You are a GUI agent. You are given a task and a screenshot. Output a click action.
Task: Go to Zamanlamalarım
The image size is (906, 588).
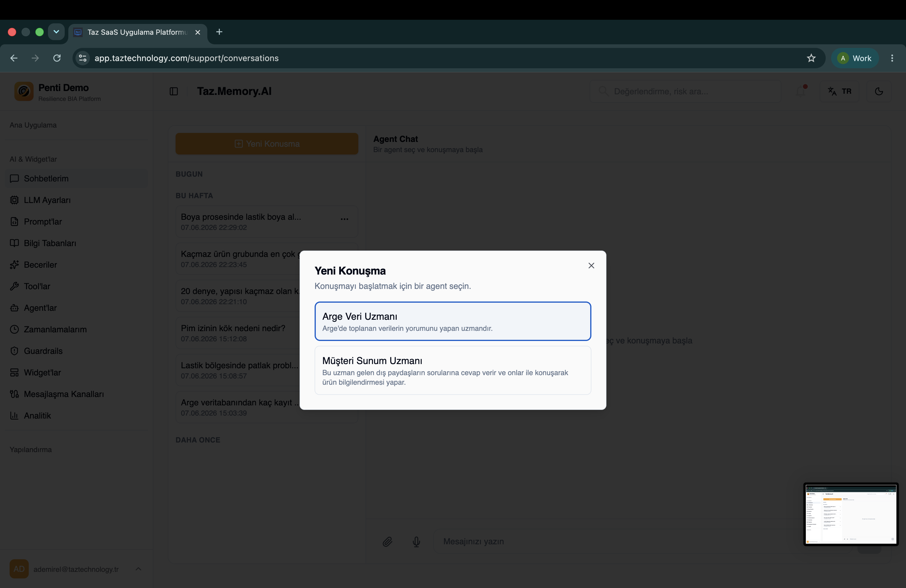76,329
